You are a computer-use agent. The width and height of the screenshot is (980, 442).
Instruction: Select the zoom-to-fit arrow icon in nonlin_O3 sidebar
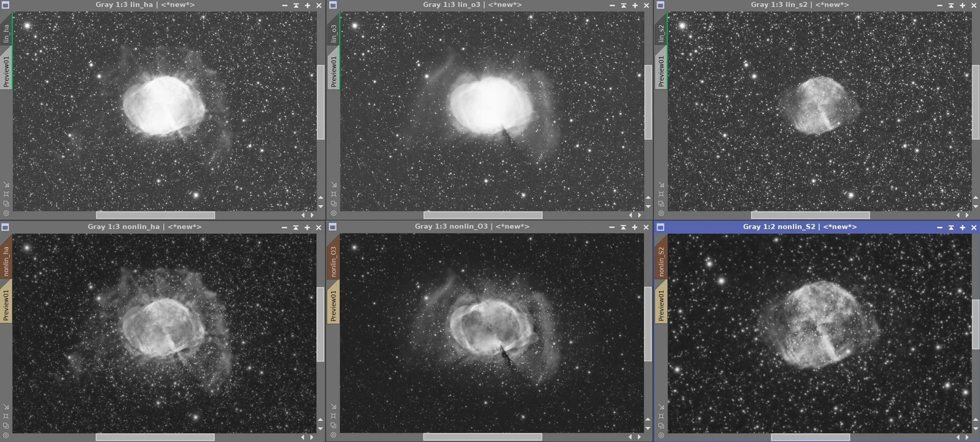pyautogui.click(x=333, y=406)
